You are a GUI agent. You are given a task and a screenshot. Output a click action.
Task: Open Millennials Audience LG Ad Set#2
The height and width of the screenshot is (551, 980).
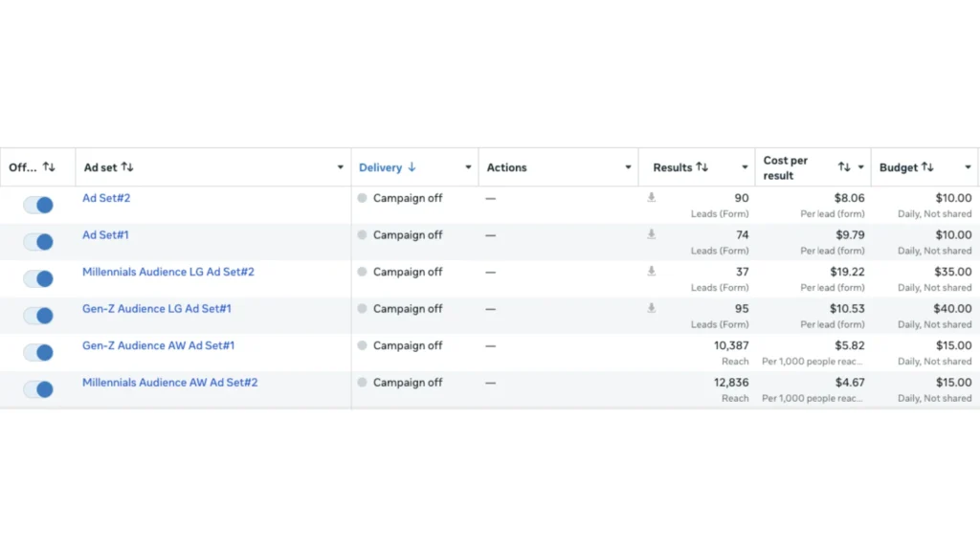click(168, 272)
